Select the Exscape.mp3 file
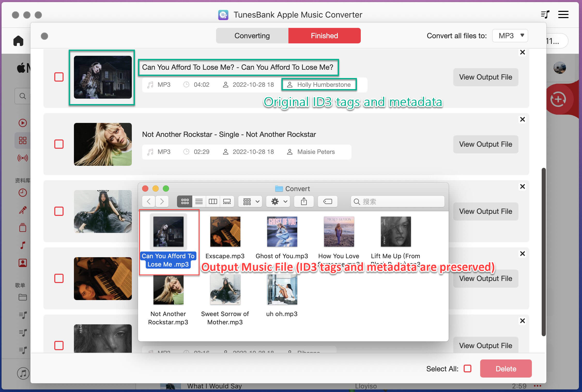This screenshot has width=582, height=392. [x=225, y=238]
